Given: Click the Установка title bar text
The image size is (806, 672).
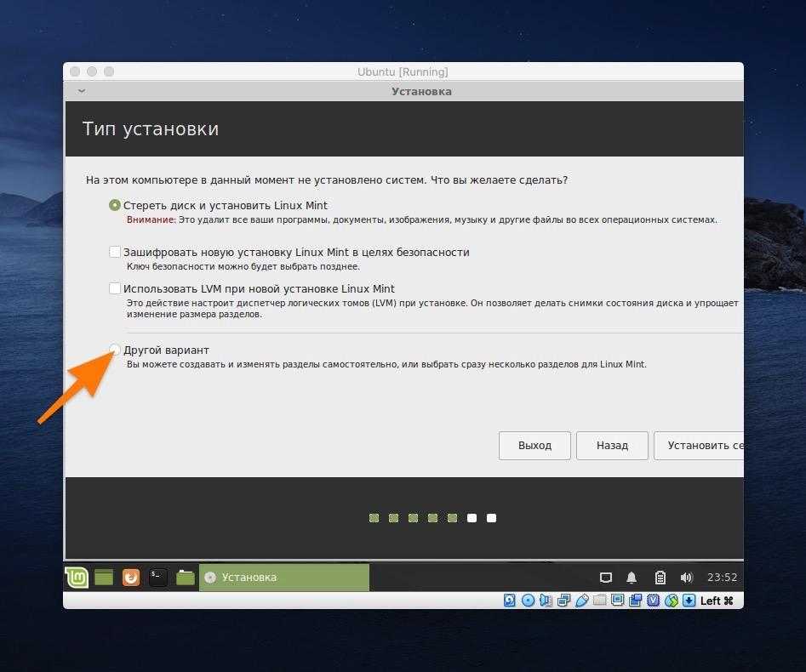Looking at the screenshot, I should pyautogui.click(x=421, y=92).
